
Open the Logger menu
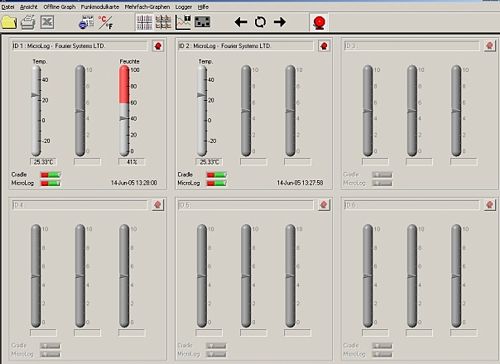(x=184, y=7)
